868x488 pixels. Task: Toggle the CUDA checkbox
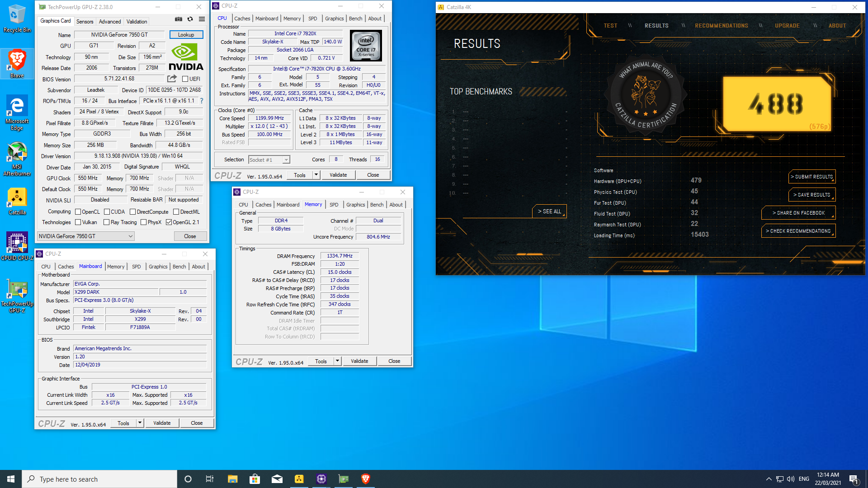(x=107, y=212)
